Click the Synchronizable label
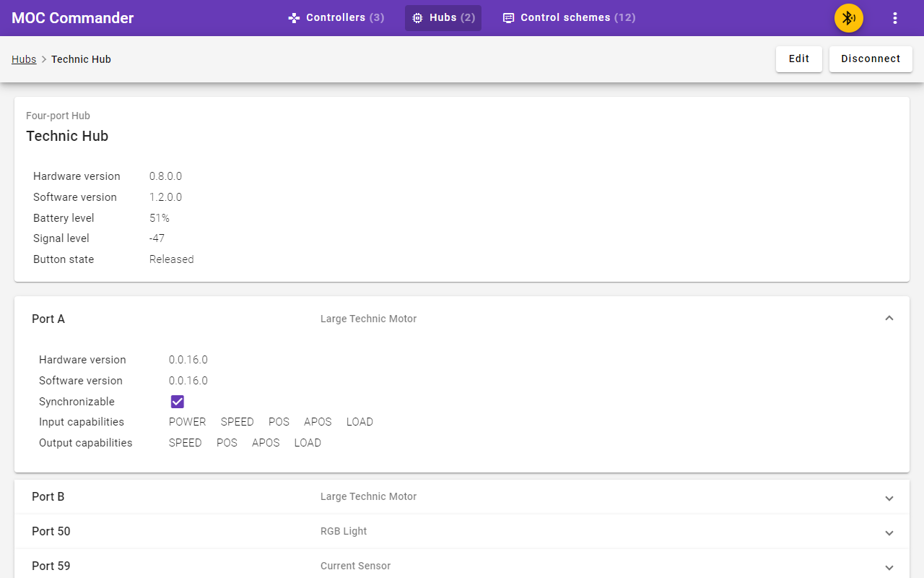The image size is (924, 578). click(x=77, y=402)
